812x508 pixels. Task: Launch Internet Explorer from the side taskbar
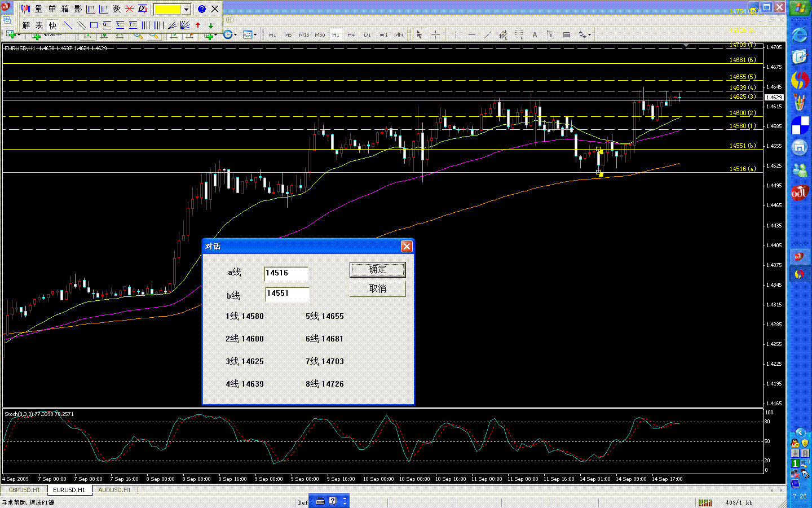click(x=800, y=35)
